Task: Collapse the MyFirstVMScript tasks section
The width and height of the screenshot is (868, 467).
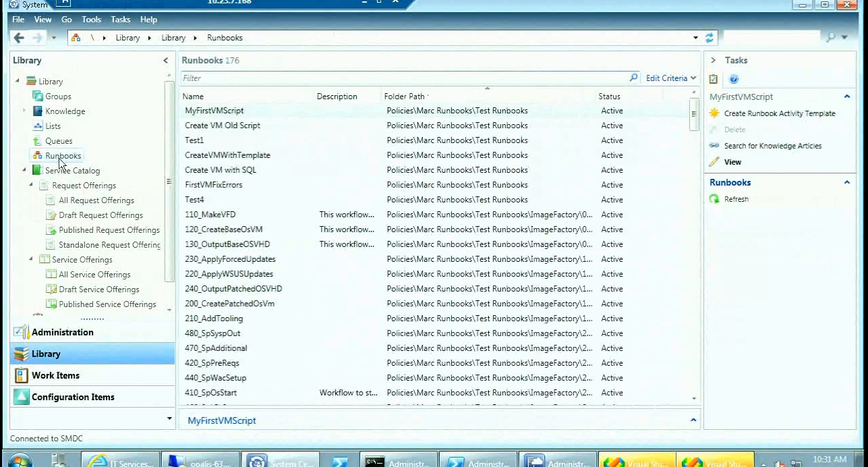Action: click(x=847, y=97)
